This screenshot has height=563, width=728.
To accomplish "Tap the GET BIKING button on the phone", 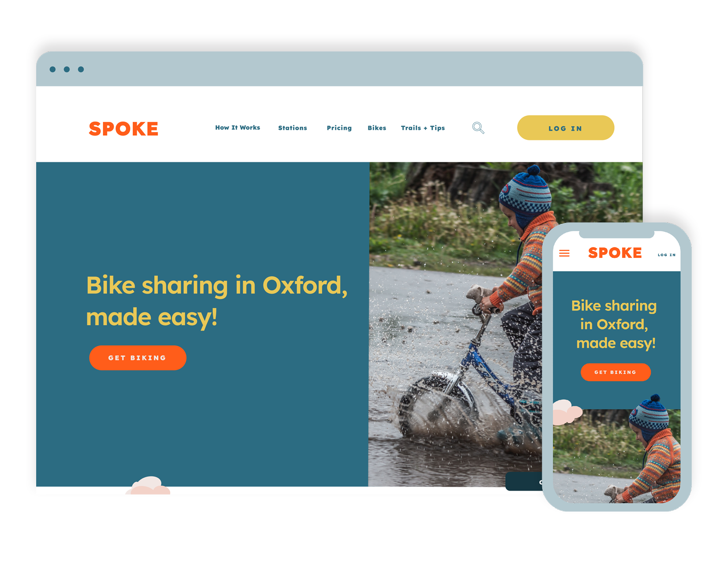I will pos(615,372).
